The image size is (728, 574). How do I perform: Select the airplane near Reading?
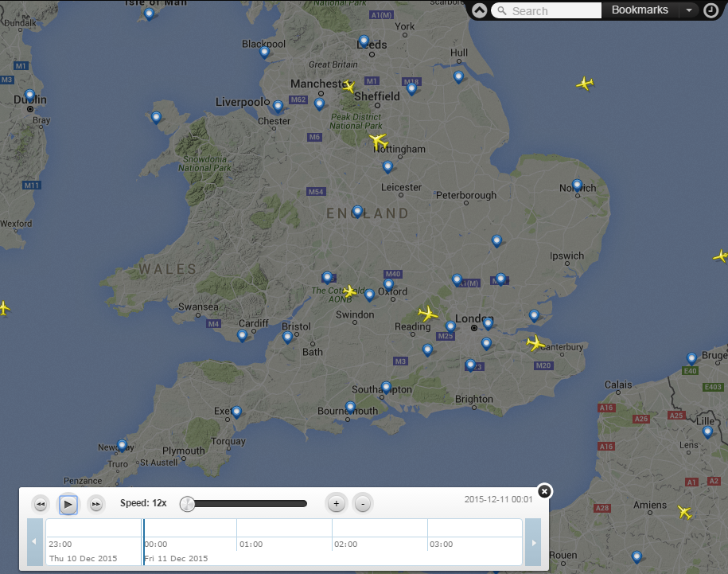(x=428, y=314)
